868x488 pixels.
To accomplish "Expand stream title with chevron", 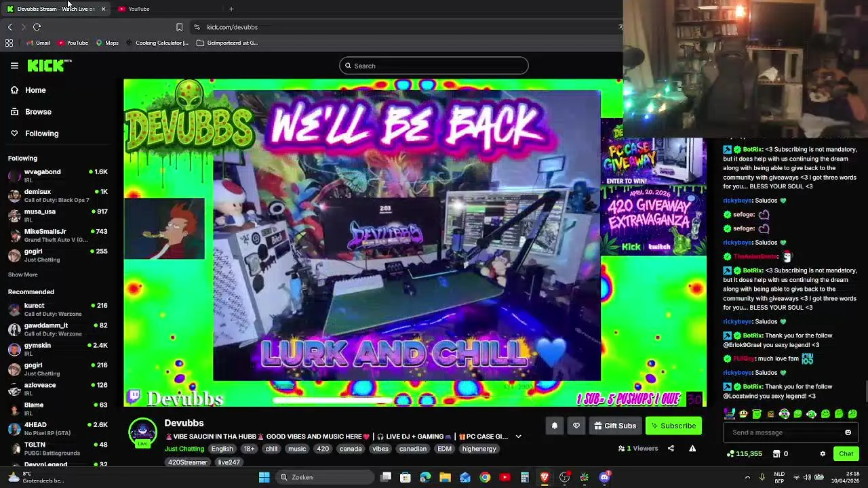I will tap(518, 437).
